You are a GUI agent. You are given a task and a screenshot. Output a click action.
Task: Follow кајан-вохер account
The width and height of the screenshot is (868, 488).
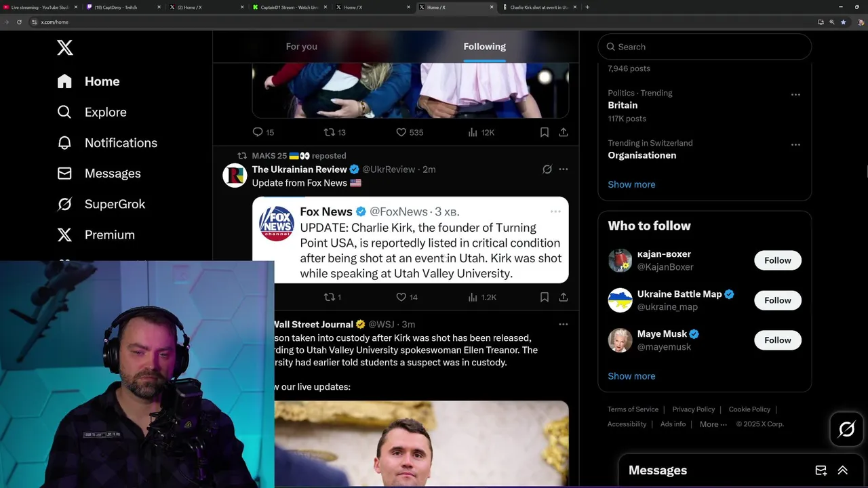pyautogui.click(x=778, y=260)
